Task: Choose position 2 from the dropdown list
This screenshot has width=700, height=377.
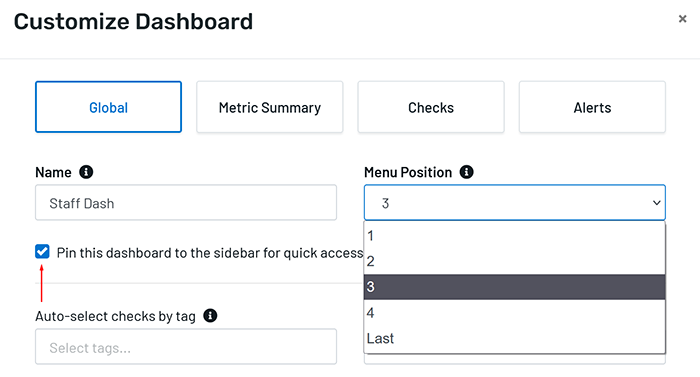Action: click(x=514, y=261)
